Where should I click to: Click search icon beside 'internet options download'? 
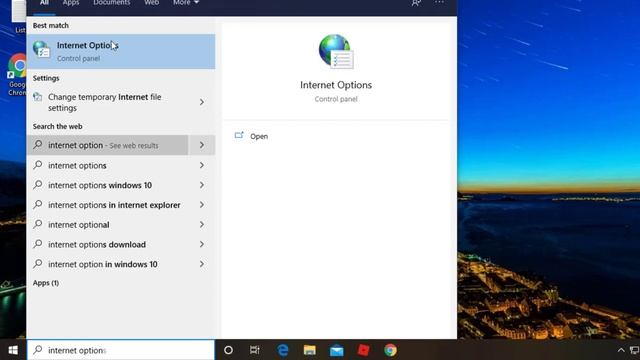[38, 244]
